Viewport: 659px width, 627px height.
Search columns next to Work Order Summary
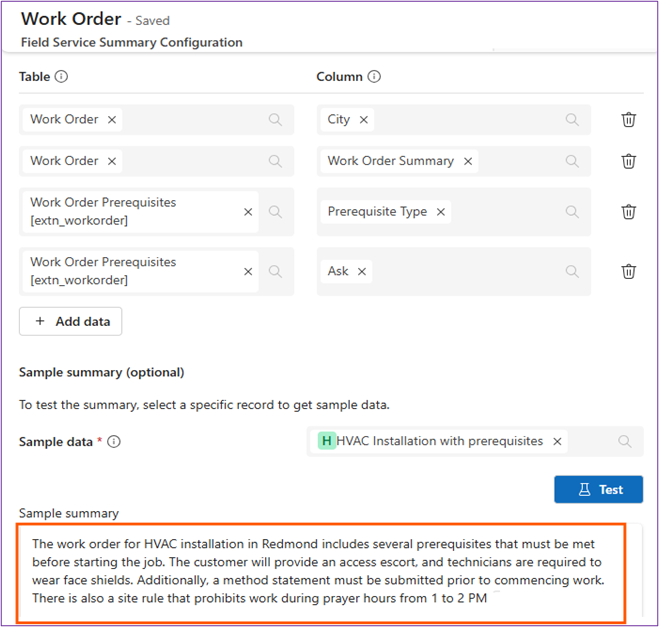point(572,161)
